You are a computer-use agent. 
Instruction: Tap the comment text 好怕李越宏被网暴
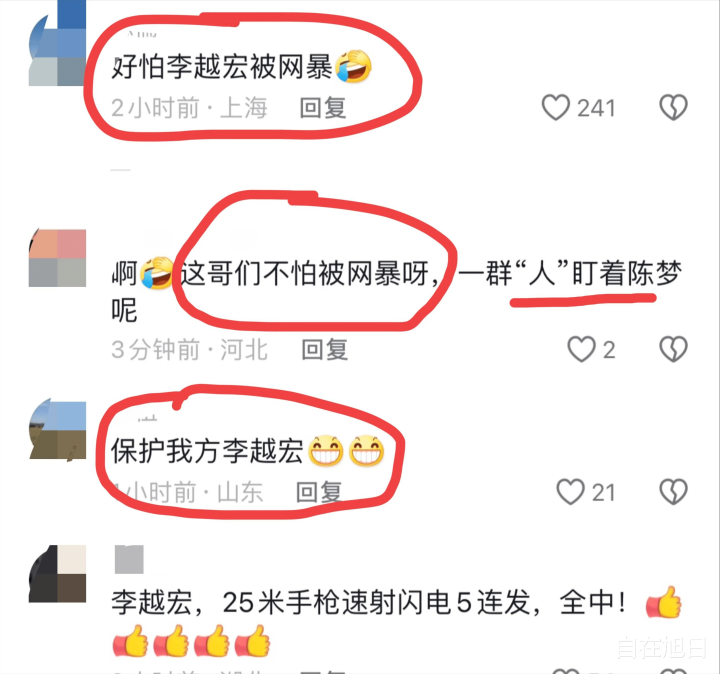[x=222, y=67]
